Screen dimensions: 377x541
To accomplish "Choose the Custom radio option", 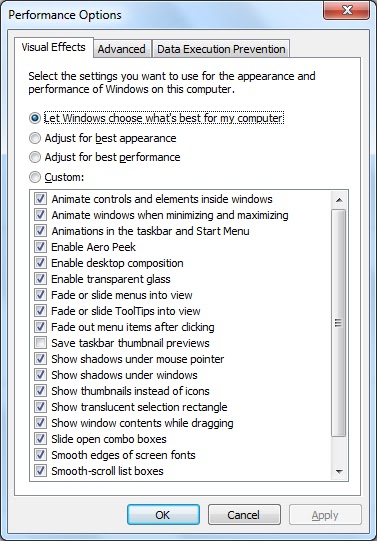I will point(35,177).
